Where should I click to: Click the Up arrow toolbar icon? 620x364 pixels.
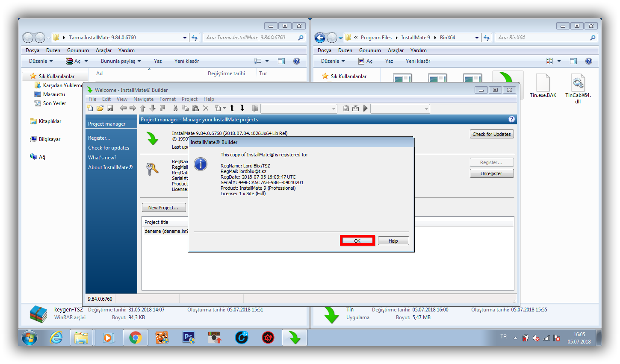143,108
